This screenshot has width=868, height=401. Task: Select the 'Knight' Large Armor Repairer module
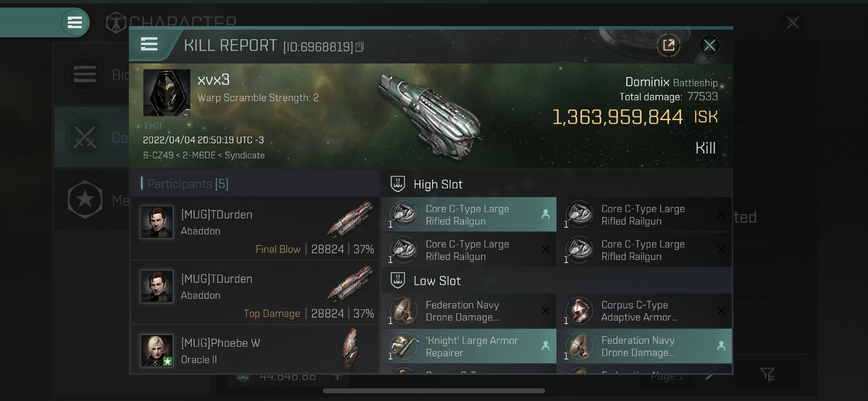pos(469,346)
